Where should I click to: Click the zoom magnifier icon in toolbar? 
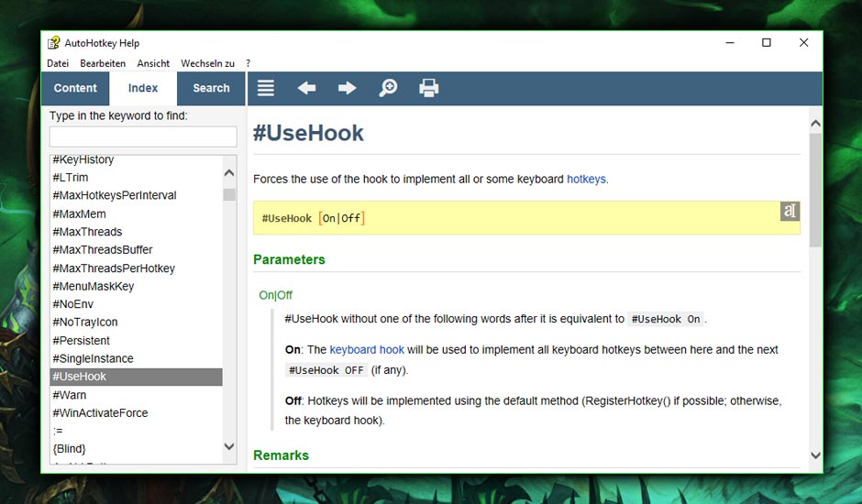point(388,88)
